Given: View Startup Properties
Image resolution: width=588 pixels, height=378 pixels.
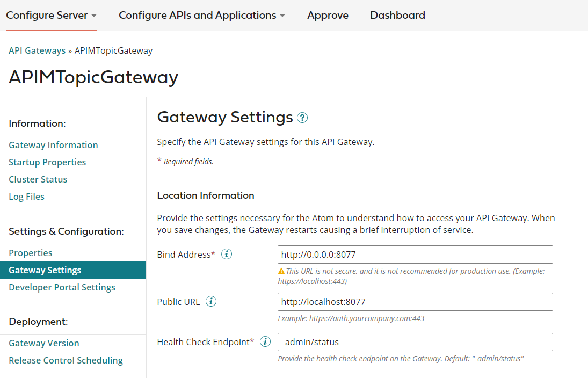Looking at the screenshot, I should pyautogui.click(x=47, y=162).
